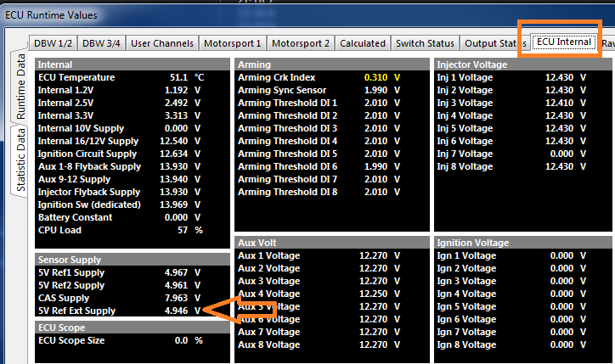The width and height of the screenshot is (615, 364).
Task: Select the Inj 1 Voltage row
Action: [x=523, y=77]
